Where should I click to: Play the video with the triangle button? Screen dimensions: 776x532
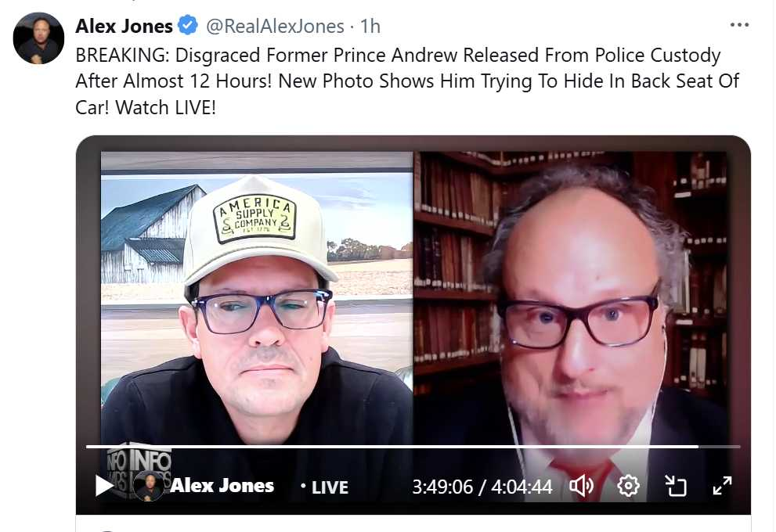click(x=104, y=486)
